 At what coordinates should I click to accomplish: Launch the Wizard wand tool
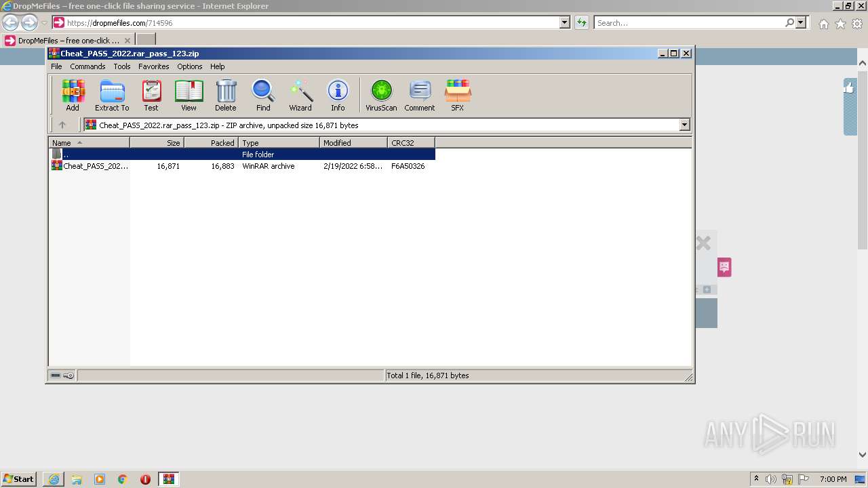tap(300, 95)
